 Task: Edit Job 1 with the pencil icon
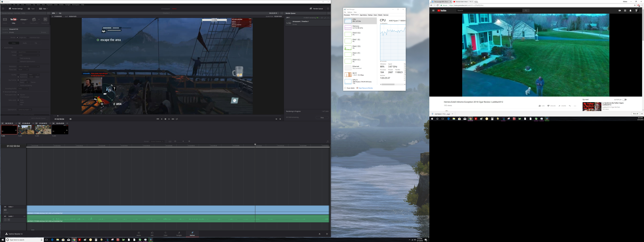click(x=325, y=18)
